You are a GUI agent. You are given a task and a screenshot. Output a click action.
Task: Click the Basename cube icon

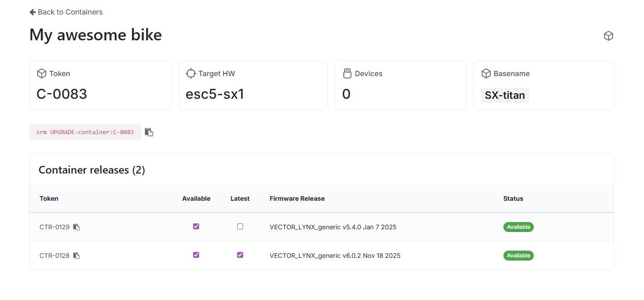pyautogui.click(x=486, y=73)
